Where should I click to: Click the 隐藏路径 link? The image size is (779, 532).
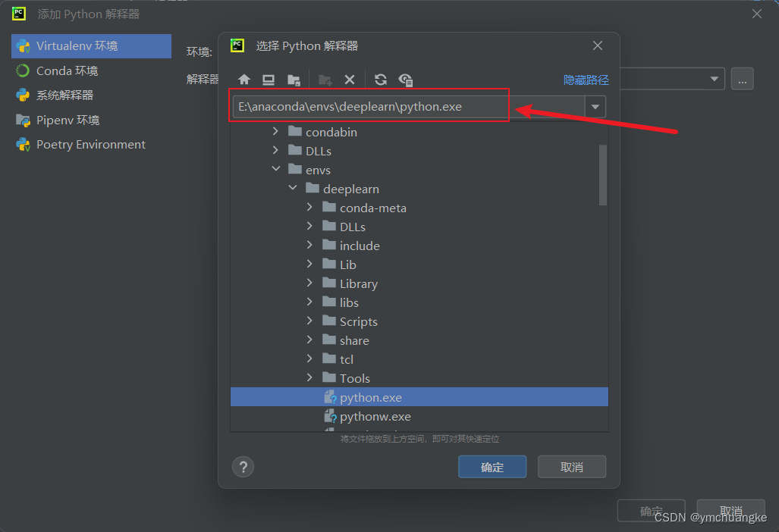[586, 80]
